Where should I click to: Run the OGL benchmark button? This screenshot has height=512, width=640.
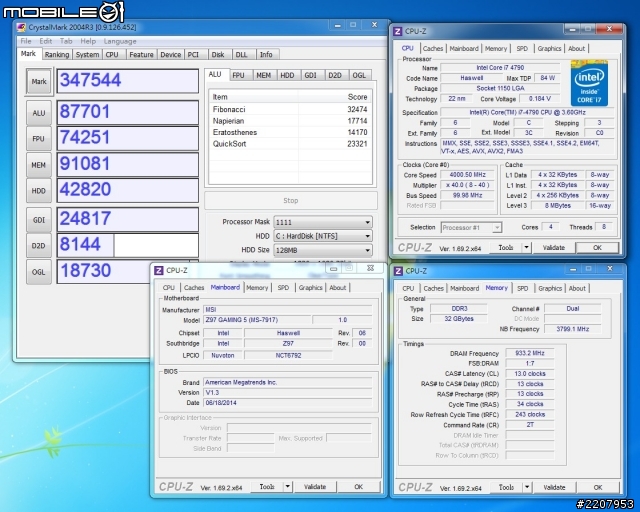click(x=39, y=272)
